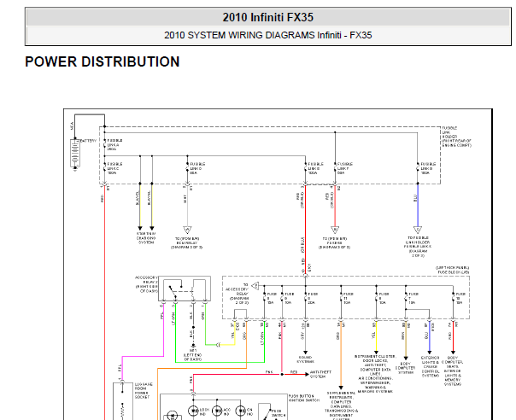Screen dimensions: 516x420
Task: Click the triangle connector marked B
Action: pos(335,230)
